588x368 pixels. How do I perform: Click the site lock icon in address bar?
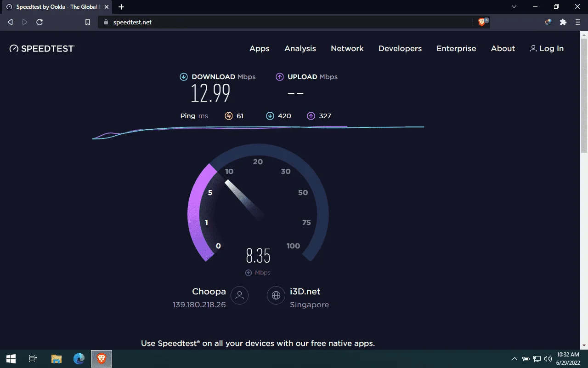[106, 22]
